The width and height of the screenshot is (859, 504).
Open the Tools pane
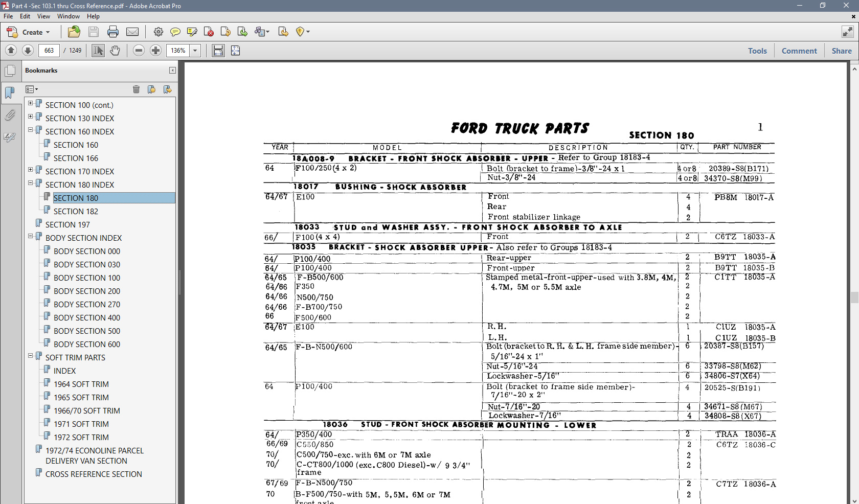click(757, 51)
